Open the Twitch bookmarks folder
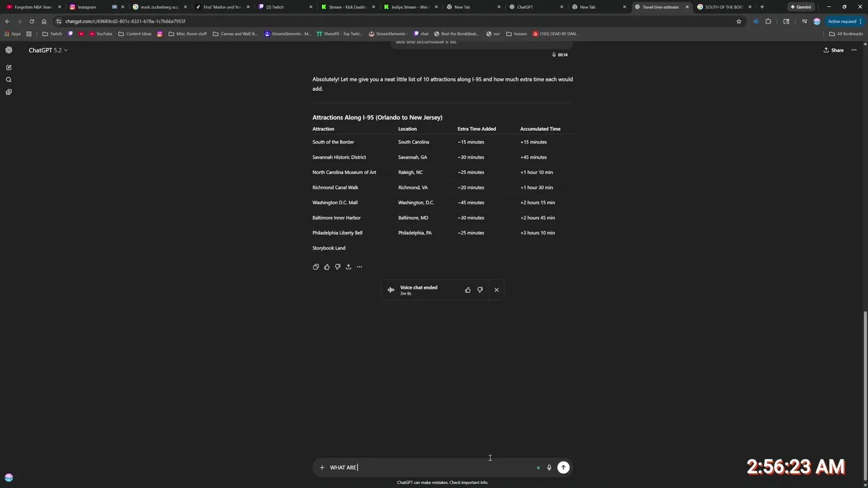The width and height of the screenshot is (868, 488). [x=52, y=34]
